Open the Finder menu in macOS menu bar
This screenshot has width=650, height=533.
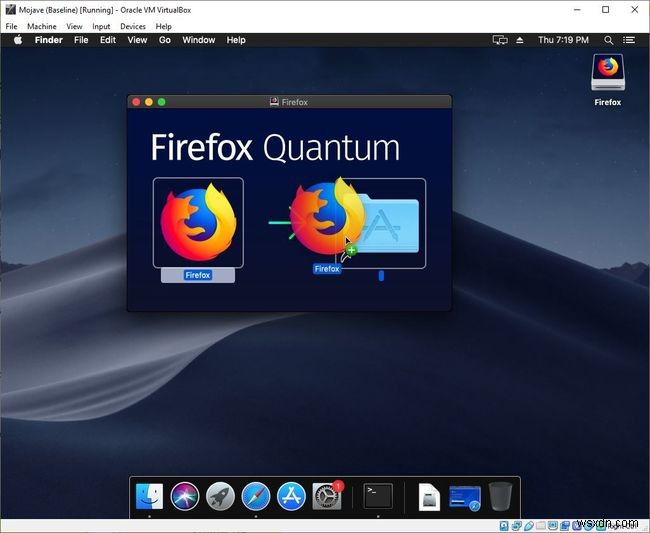(x=49, y=40)
